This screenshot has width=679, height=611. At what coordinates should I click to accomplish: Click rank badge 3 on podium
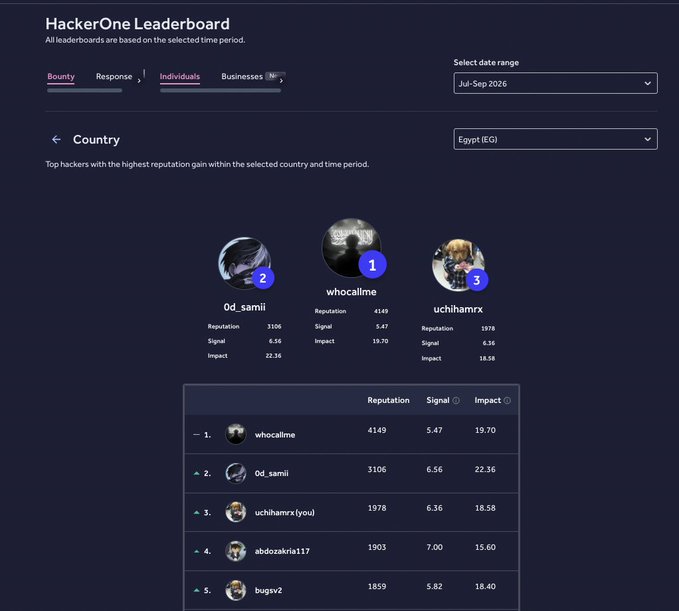click(x=477, y=280)
